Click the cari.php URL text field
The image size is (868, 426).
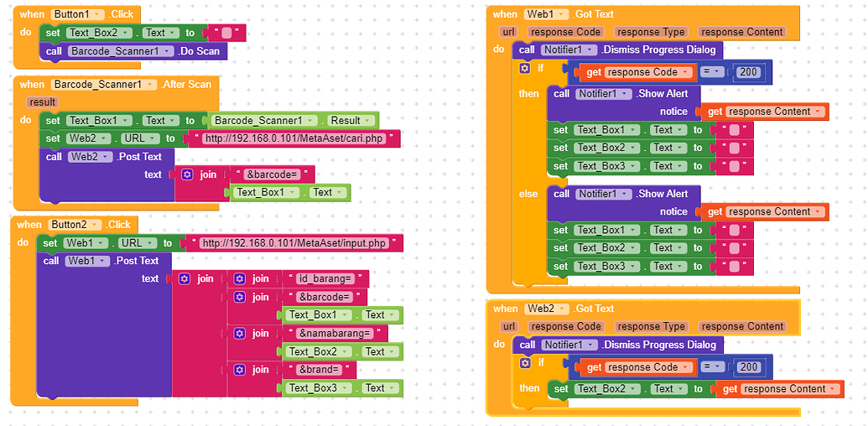(293, 138)
